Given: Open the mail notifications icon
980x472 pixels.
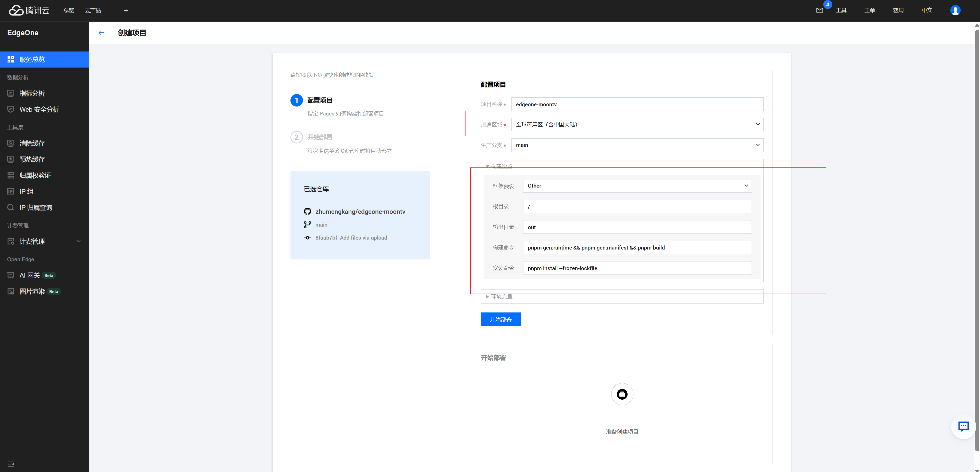Looking at the screenshot, I should click(819, 10).
